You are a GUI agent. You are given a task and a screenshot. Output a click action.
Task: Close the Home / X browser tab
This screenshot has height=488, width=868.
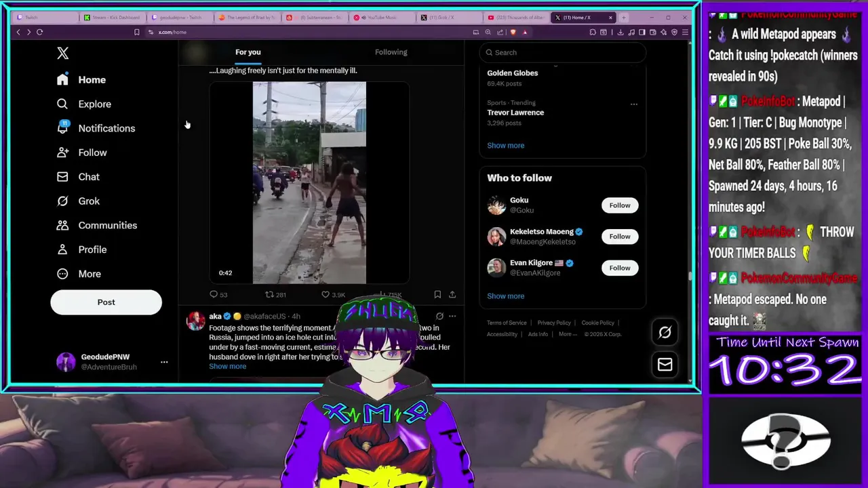[610, 17]
